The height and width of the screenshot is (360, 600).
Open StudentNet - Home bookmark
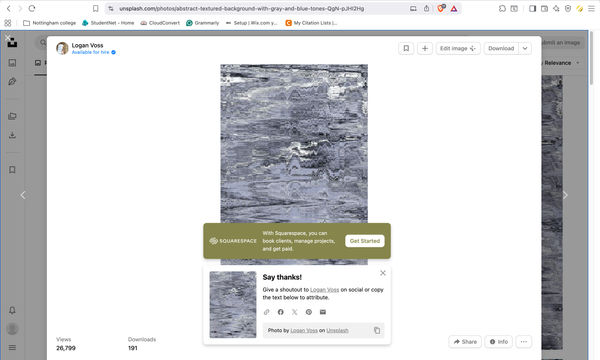coord(108,23)
